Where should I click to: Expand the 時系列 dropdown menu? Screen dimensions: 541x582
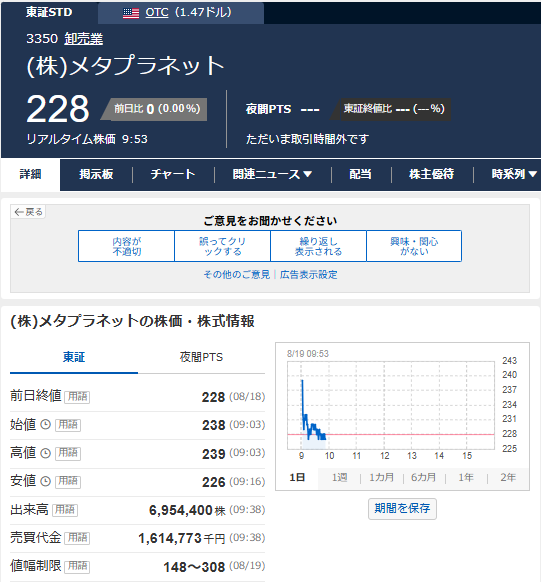click(514, 174)
